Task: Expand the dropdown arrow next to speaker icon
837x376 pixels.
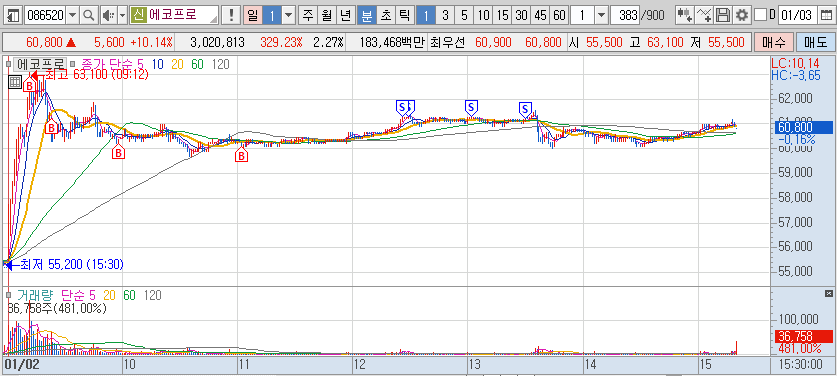Action: pos(122,15)
